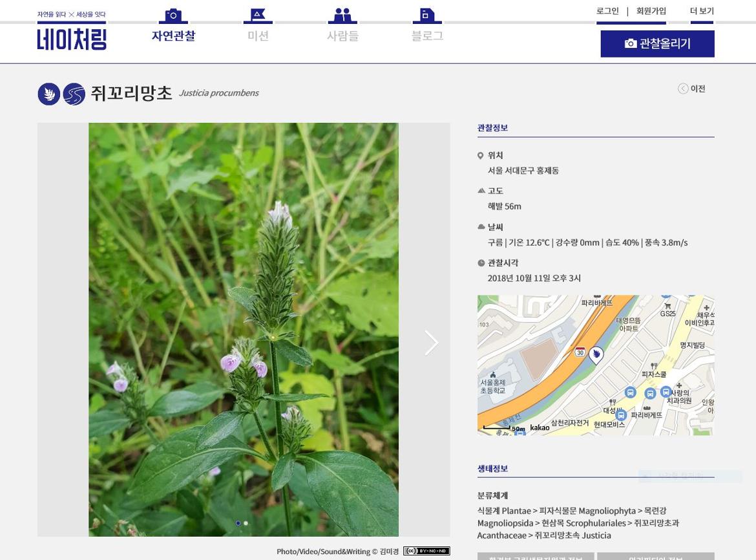Click the river habitat icon beside title
The width and height of the screenshot is (756, 560).
tap(74, 94)
